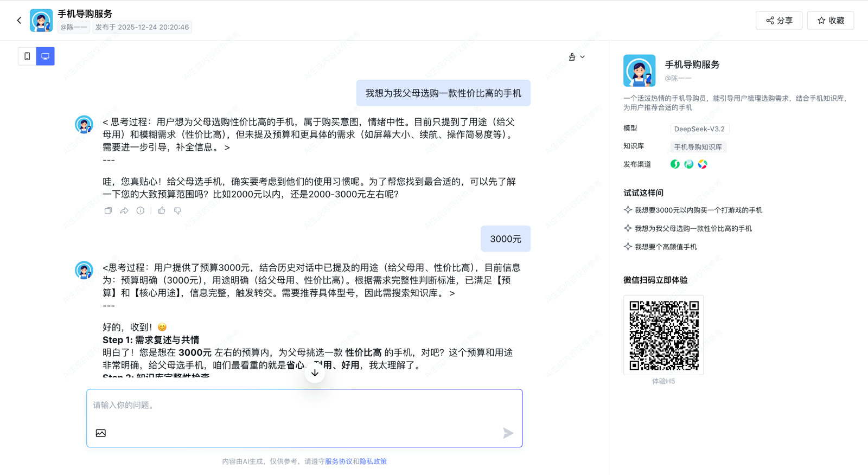This screenshot has width=868, height=475.
Task: Send the message with arrow icon
Action: pyautogui.click(x=508, y=433)
